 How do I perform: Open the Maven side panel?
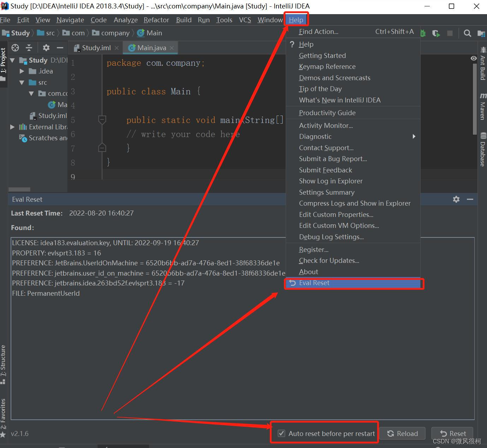[482, 107]
